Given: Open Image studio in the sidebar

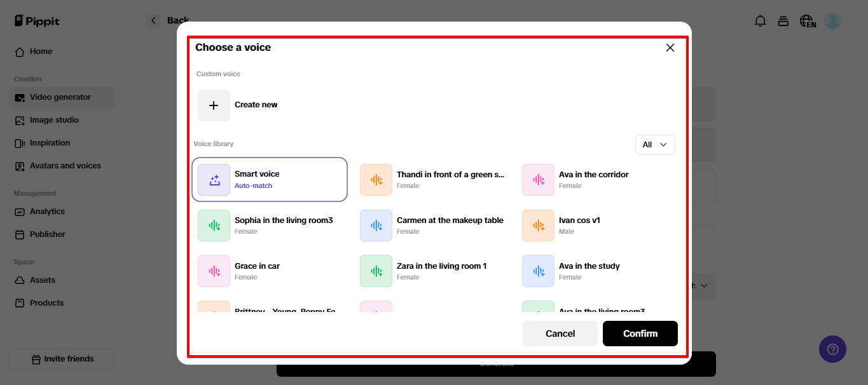Looking at the screenshot, I should pos(54,119).
